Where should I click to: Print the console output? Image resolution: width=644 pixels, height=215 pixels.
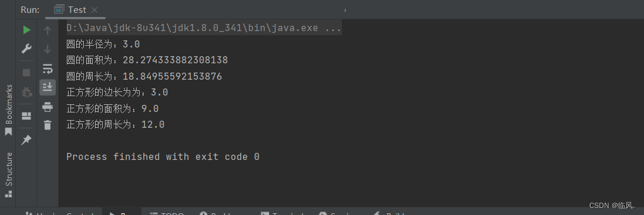pos(48,107)
